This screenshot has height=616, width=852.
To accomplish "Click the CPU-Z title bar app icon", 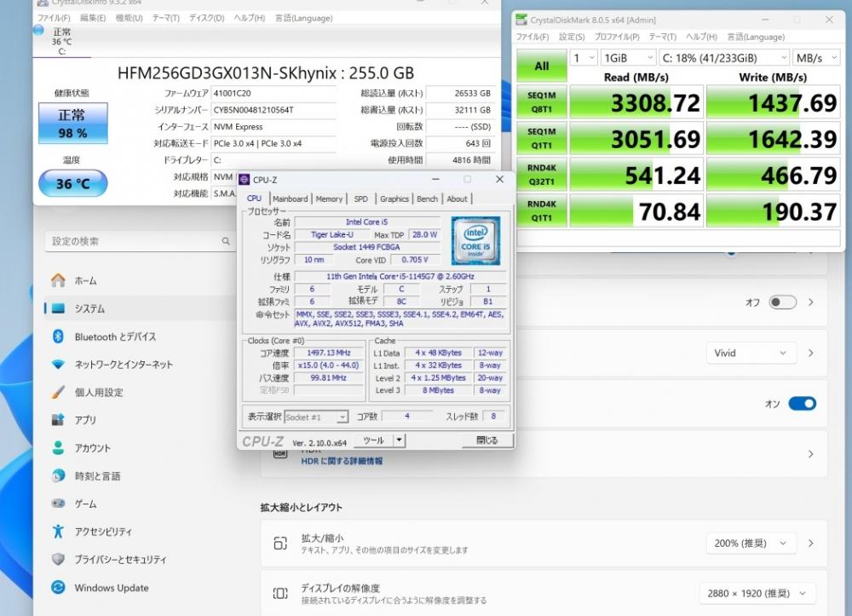I will 245,180.
